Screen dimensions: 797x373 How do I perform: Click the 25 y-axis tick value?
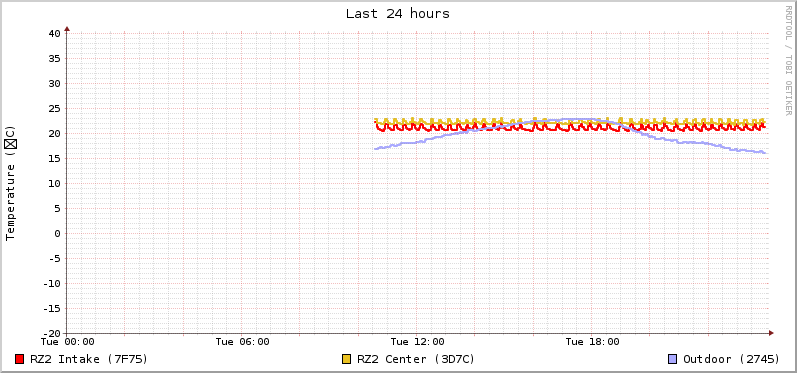tap(55, 108)
